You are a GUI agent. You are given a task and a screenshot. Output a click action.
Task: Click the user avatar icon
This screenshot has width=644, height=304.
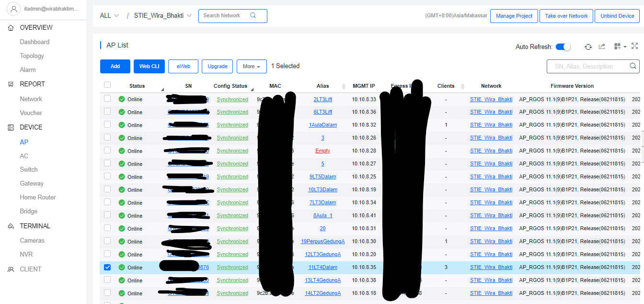[12, 9]
